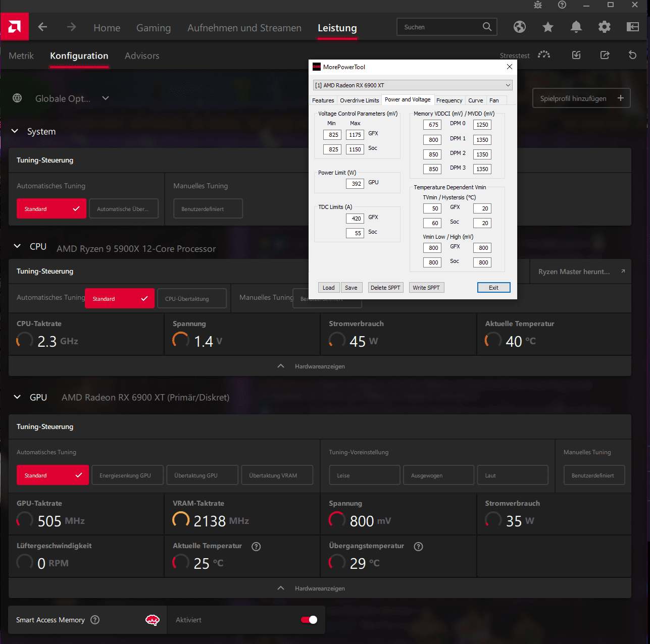
Task: Click the Exit button
Action: click(x=493, y=288)
